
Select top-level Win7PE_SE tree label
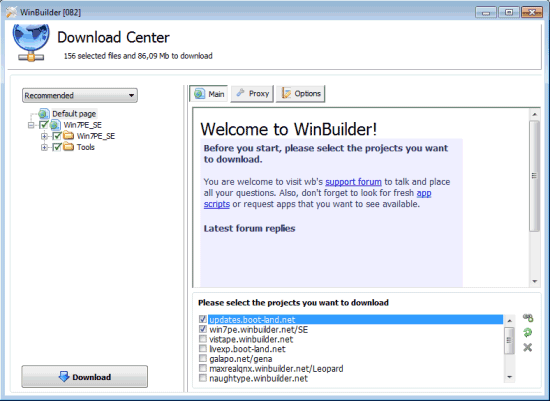pos(82,125)
